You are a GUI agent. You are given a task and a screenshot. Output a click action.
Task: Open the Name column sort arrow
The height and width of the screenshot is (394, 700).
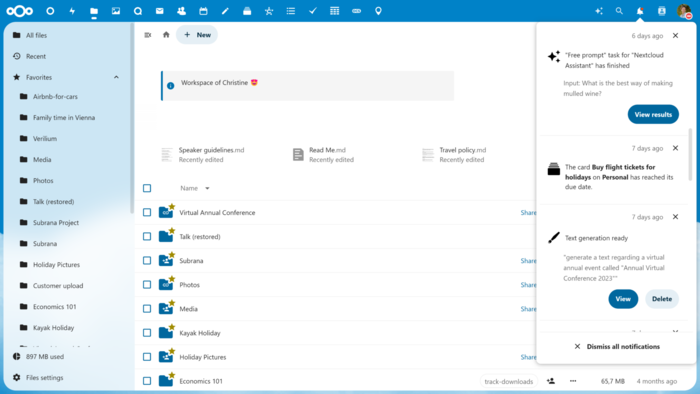click(x=207, y=188)
